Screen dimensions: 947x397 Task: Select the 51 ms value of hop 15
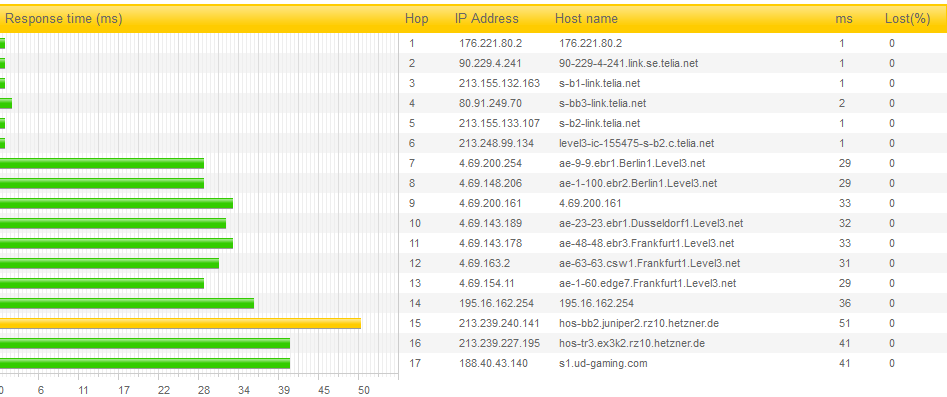[845, 323]
